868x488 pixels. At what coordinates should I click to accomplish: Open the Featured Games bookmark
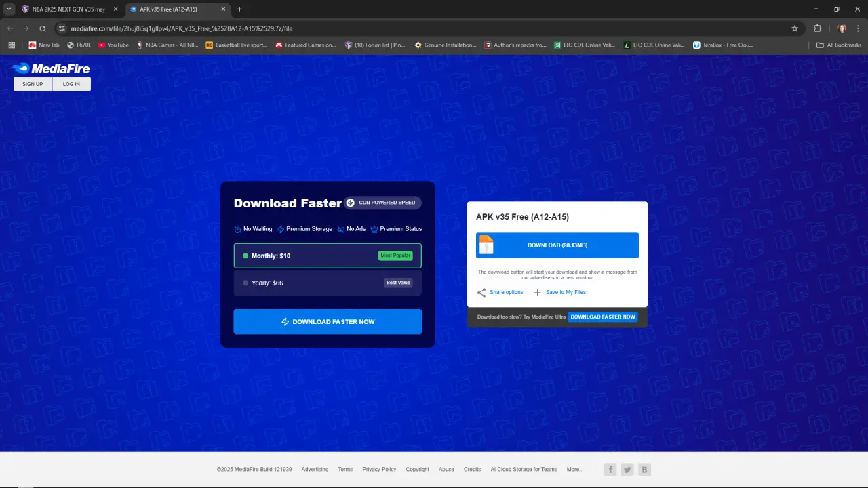click(306, 45)
